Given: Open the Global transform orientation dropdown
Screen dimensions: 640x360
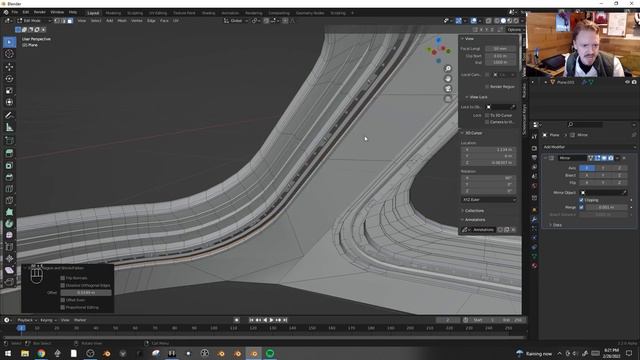Looking at the screenshot, I should click(236, 20).
